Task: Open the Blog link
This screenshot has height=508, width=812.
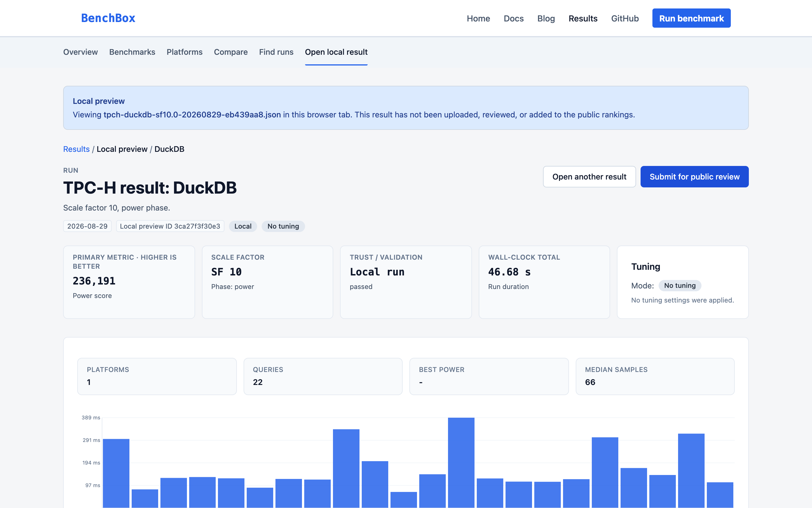Action: coord(546,18)
